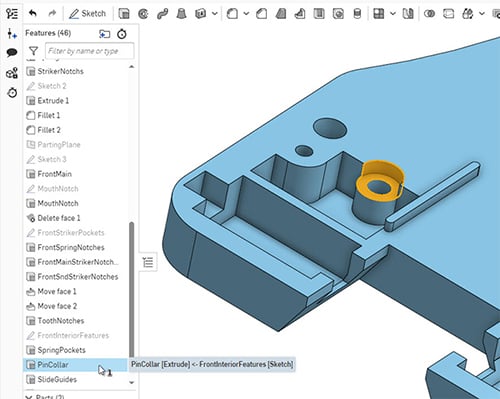Click the feature list vertical scrollbar
Image resolution: width=500 pixels, height=399 pixels.
pos(132,290)
